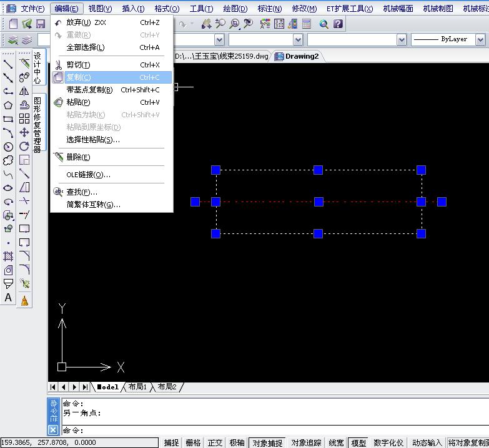Open the Layer Properties Manager icon
The width and height of the screenshot is (489, 448).
point(13,40)
